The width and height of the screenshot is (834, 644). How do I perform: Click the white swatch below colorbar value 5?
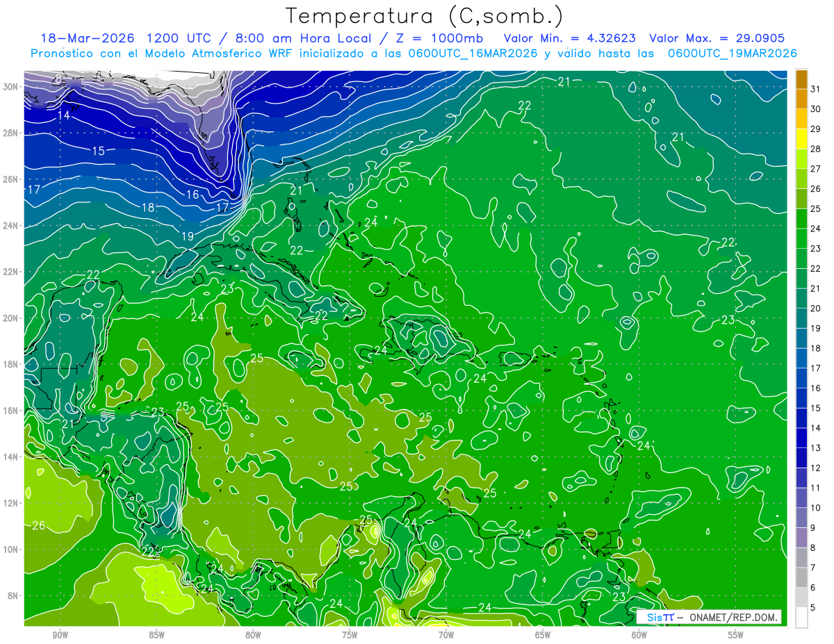coord(801,618)
